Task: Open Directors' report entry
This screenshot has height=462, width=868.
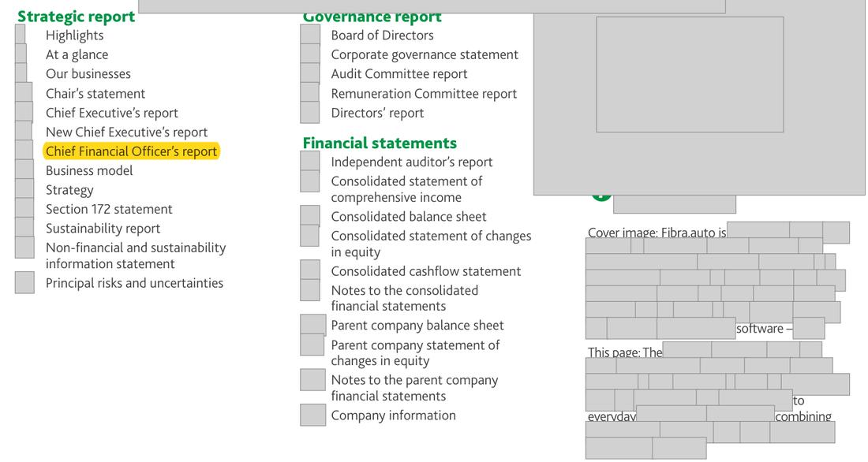Action: 377,113
